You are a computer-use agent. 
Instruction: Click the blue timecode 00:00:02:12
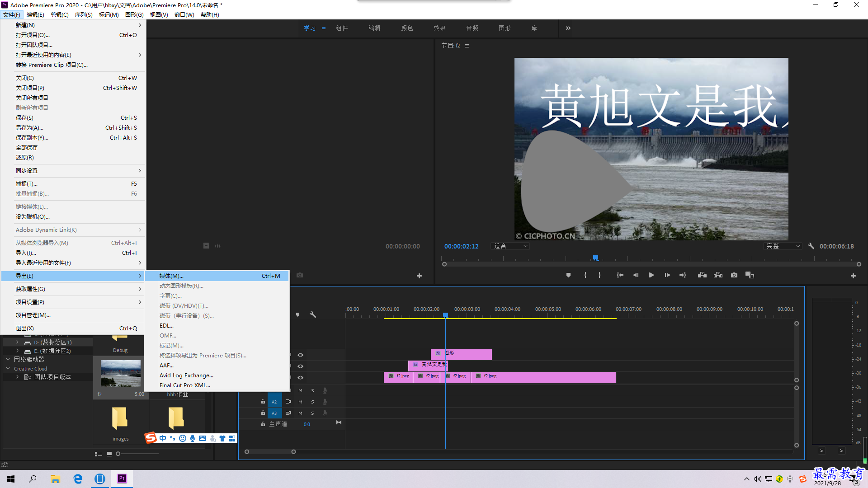[461, 246]
